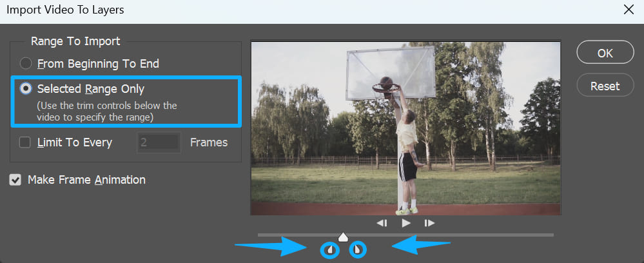Image resolution: width=644 pixels, height=263 pixels.
Task: Choose the Selected Range Only radio button
Action: click(x=26, y=89)
